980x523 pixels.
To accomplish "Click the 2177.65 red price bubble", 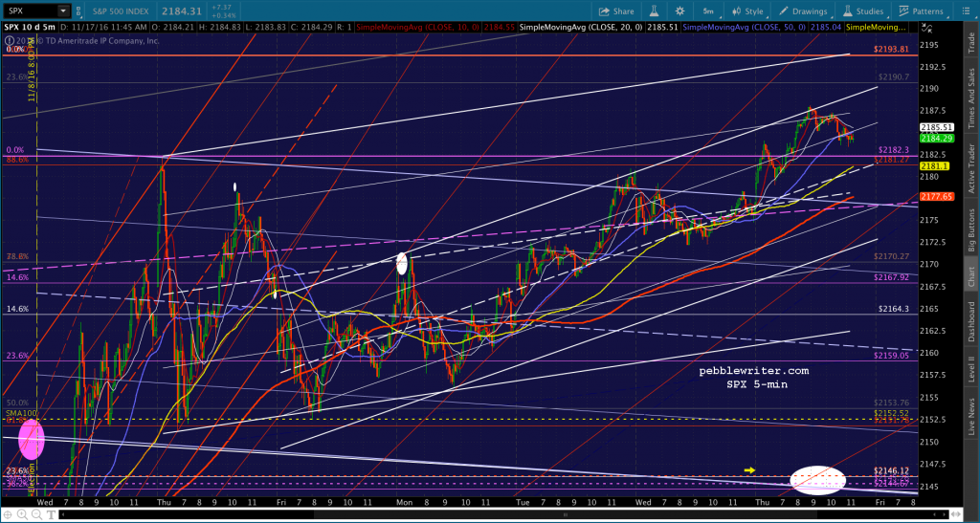I will 936,196.
